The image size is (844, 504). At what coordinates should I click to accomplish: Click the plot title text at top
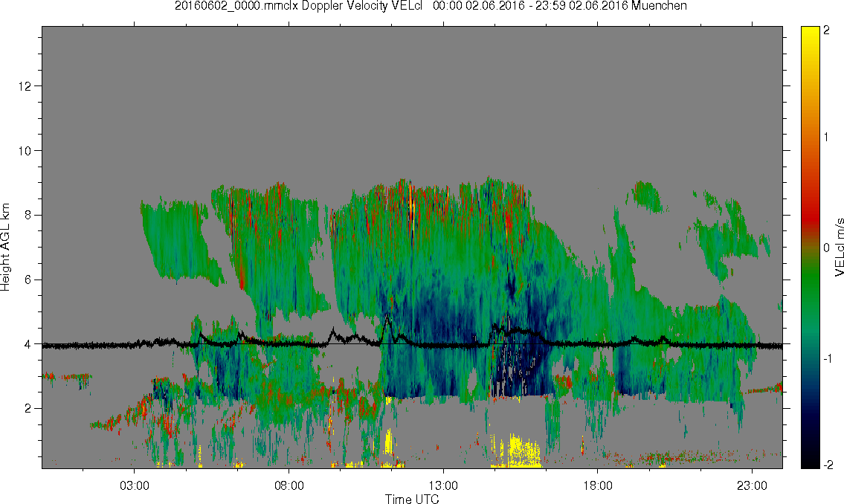(x=431, y=6)
